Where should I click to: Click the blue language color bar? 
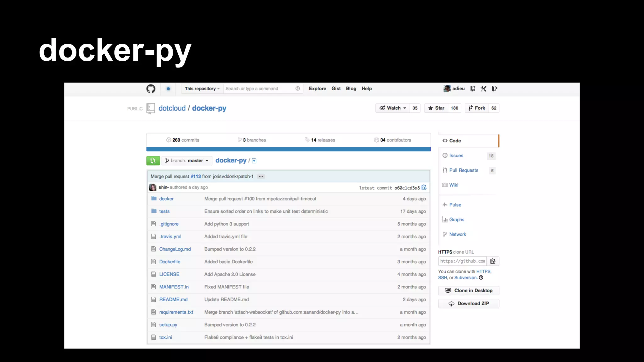pyautogui.click(x=288, y=149)
